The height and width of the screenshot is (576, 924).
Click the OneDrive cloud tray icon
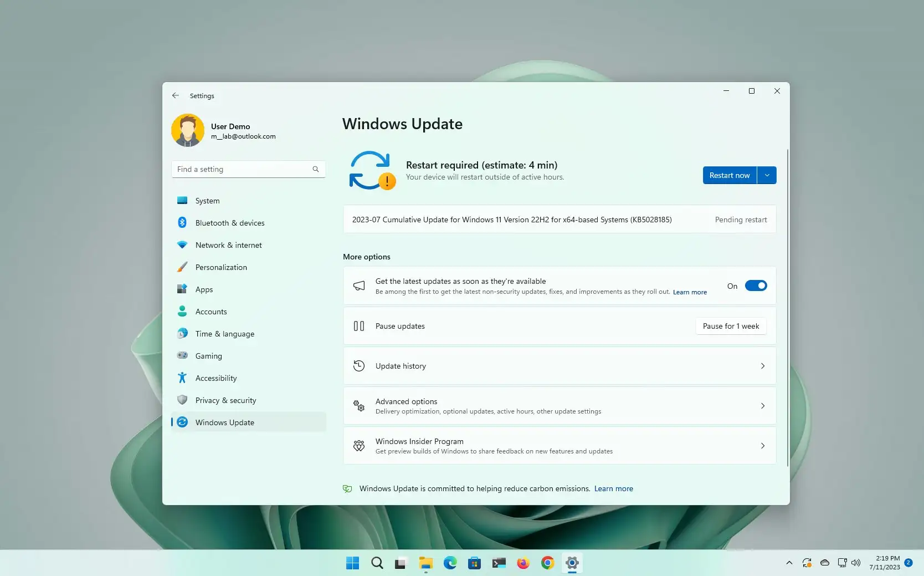click(x=824, y=563)
